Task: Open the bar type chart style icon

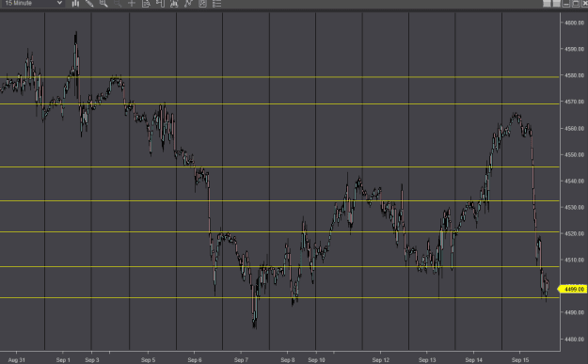Action: click(x=75, y=4)
